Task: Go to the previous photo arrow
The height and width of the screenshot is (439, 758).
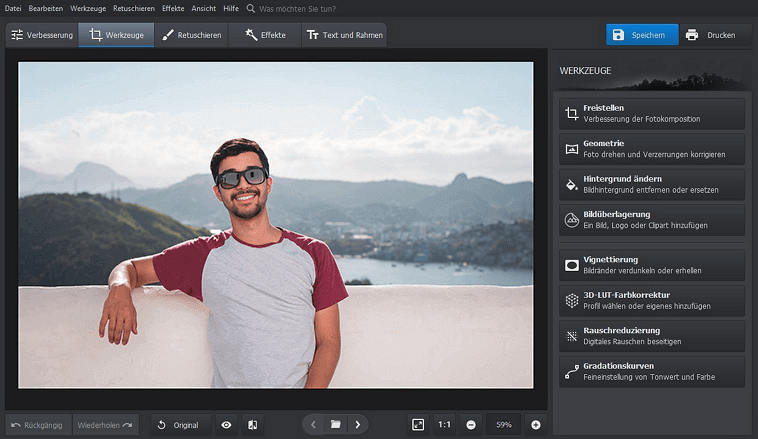Action: click(313, 425)
